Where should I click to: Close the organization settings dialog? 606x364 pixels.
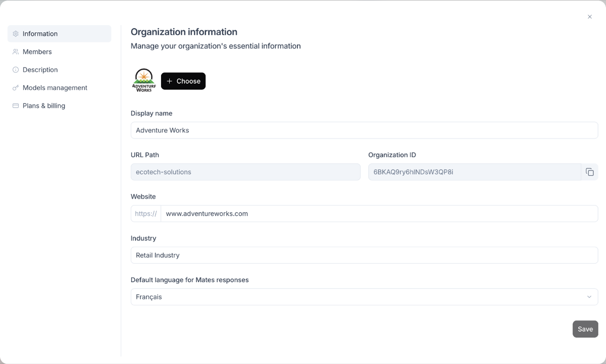pyautogui.click(x=590, y=17)
